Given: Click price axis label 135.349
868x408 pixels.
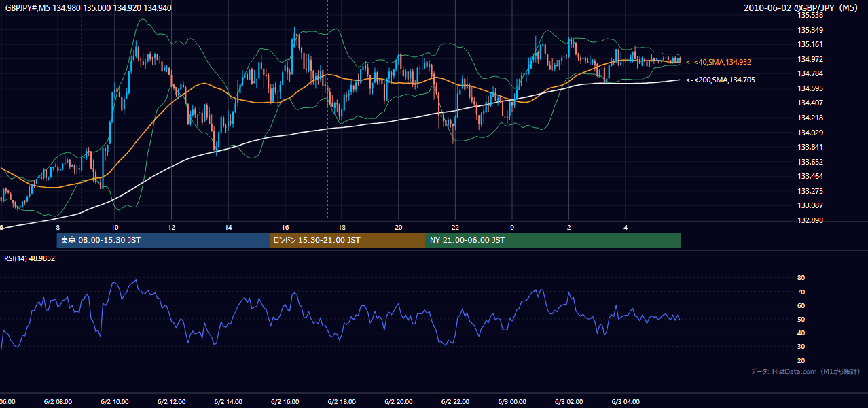Looking at the screenshot, I should pos(810,30).
